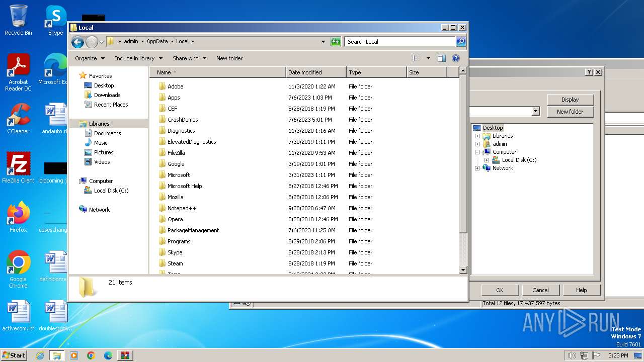Select Downloads in navigation pane
This screenshot has width=644, height=362.
107,95
